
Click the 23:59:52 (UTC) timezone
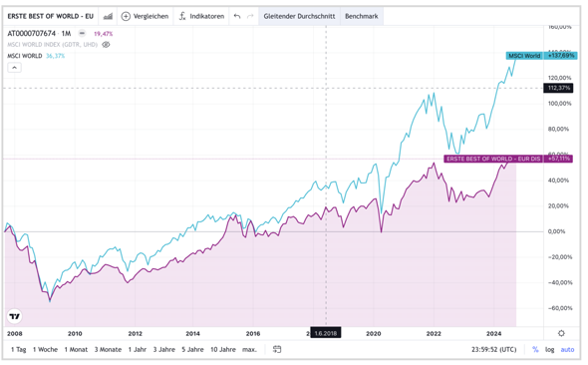coord(494,349)
